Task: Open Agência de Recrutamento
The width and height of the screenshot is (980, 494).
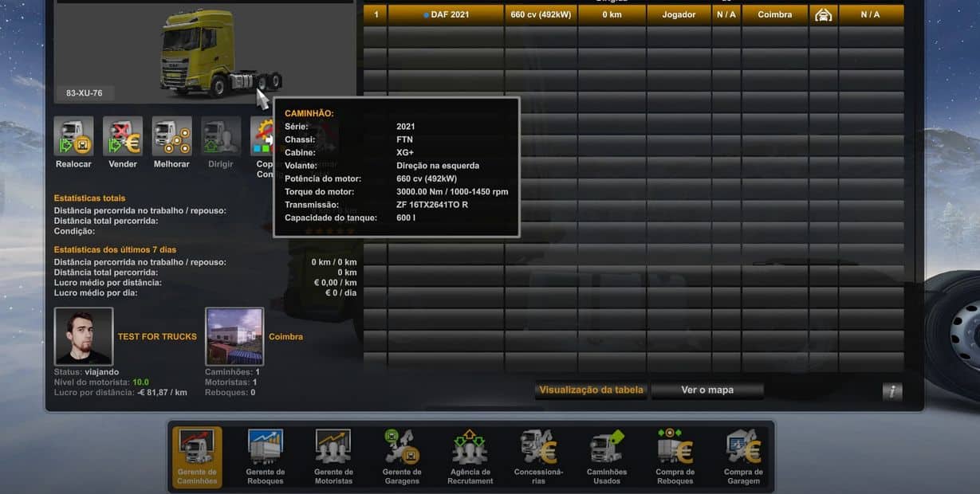Action: [x=470, y=456]
